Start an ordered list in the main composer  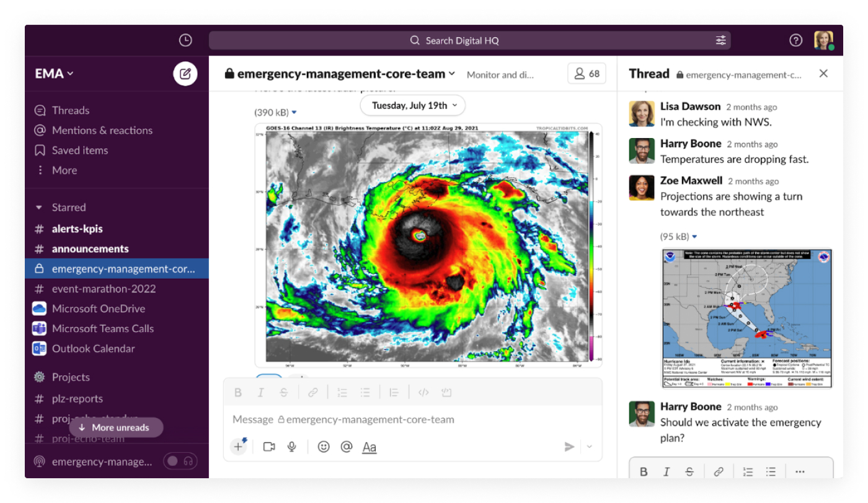tap(342, 392)
